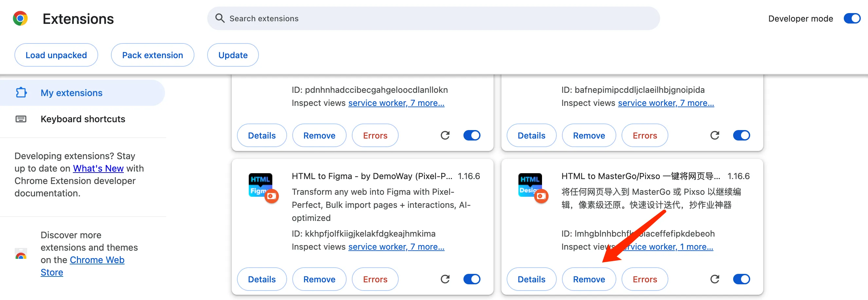This screenshot has height=300, width=868.
Task: Toggle Developer mode off
Action: coord(852,19)
